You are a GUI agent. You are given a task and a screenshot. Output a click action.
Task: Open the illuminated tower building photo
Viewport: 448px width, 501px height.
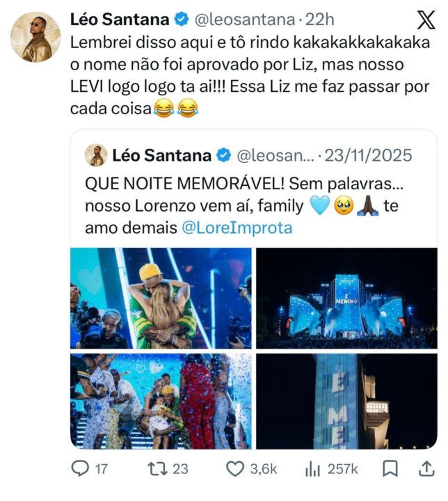[346, 401]
